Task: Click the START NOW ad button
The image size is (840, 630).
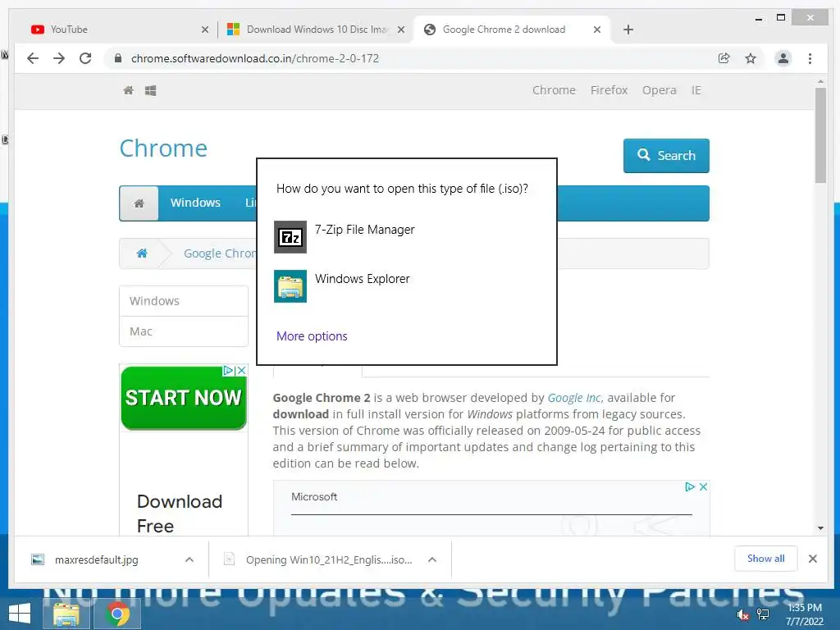Action: (x=184, y=398)
